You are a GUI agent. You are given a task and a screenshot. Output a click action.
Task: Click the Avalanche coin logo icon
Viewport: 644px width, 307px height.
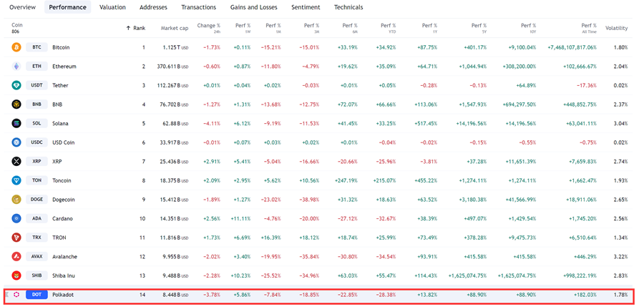click(x=16, y=256)
